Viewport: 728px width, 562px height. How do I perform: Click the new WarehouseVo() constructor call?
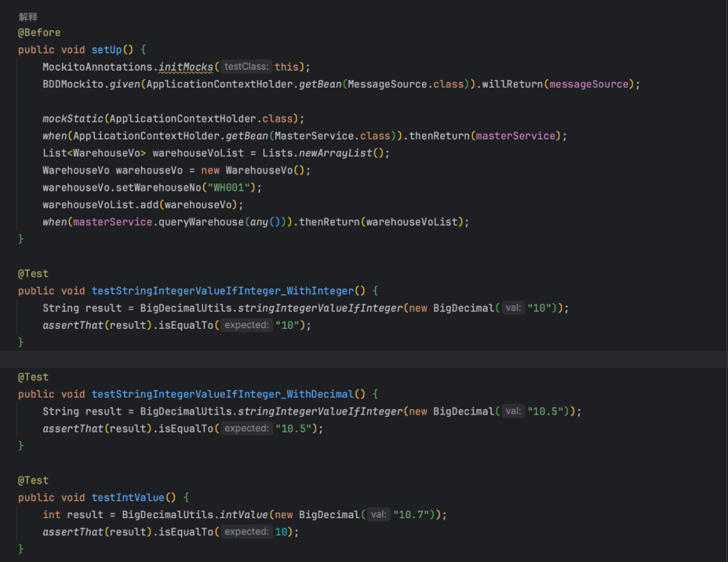pos(253,170)
